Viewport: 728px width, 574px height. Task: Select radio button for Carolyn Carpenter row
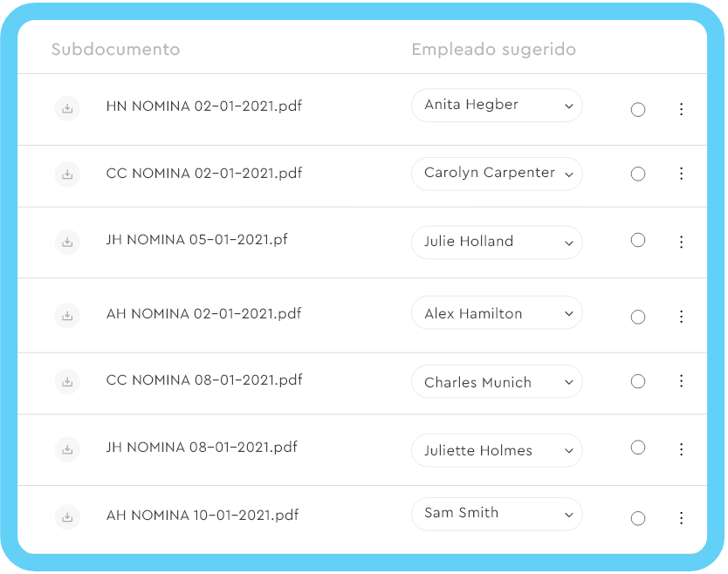(638, 174)
